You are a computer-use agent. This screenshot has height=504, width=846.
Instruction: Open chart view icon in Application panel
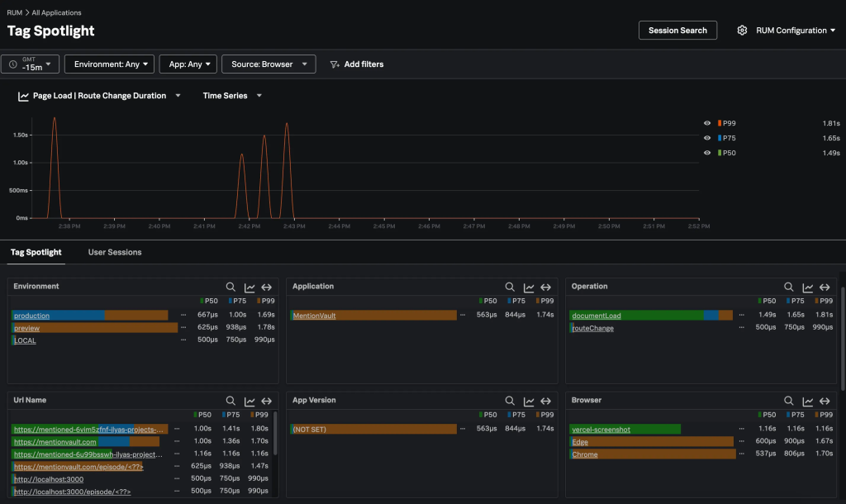529,287
